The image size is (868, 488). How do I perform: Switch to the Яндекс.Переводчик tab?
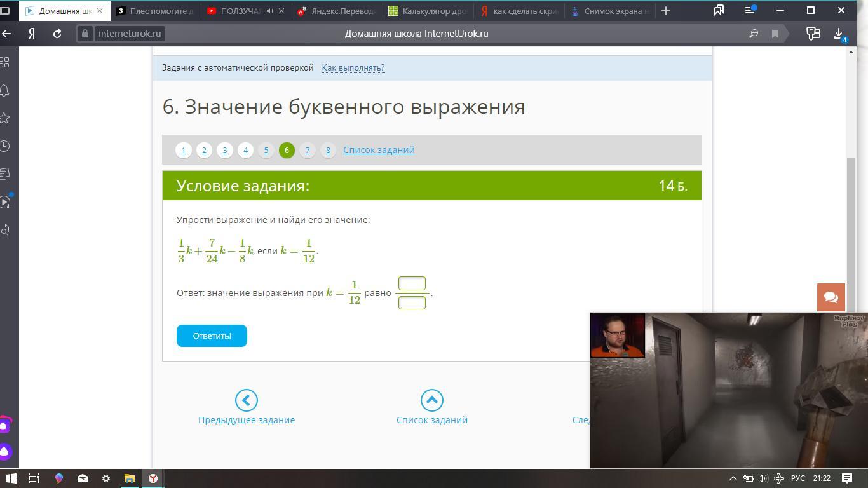[337, 11]
